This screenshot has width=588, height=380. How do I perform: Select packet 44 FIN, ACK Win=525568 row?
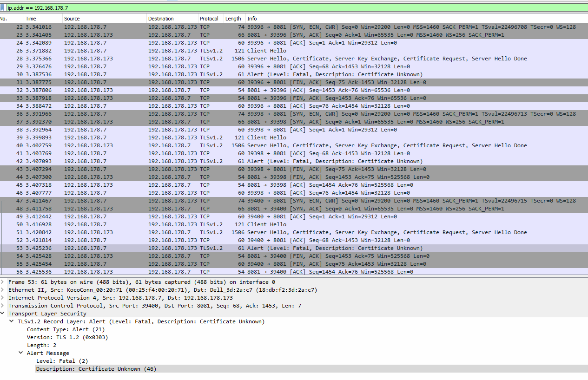294,177
